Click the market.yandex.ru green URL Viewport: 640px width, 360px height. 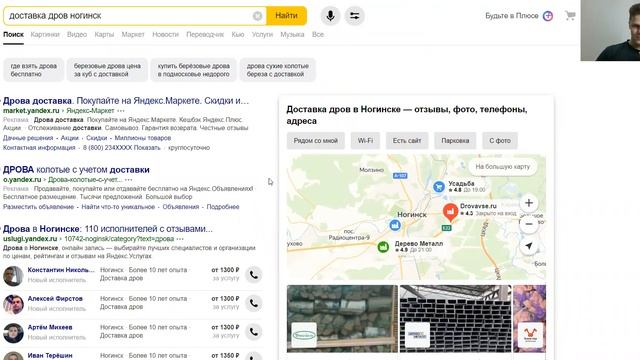pos(31,111)
